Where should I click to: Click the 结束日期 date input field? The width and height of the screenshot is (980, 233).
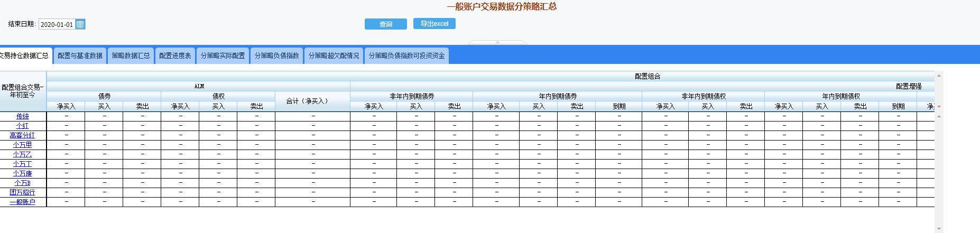(57, 24)
